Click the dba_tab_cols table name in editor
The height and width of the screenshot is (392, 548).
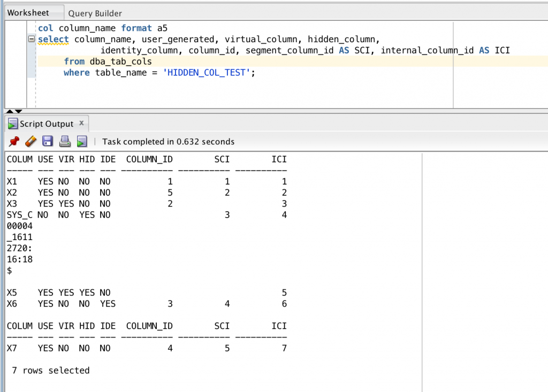tap(120, 62)
